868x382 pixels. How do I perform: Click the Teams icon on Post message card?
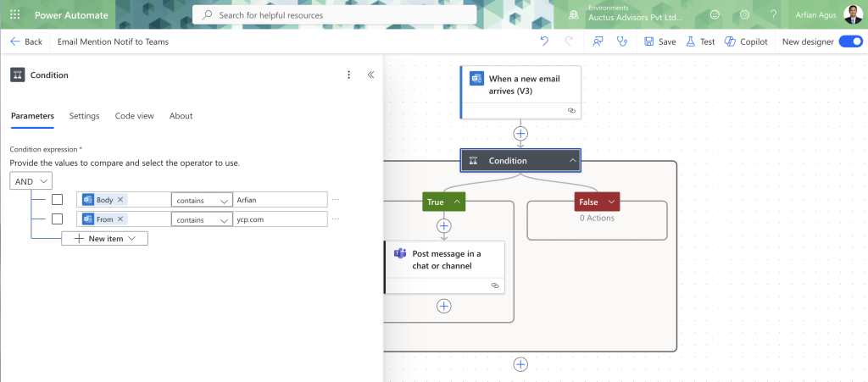(x=400, y=253)
